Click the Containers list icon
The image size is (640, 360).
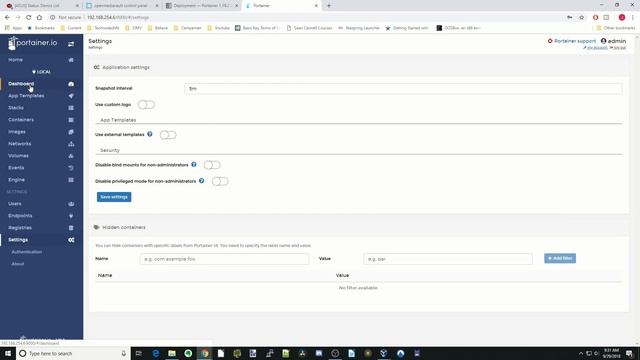pyautogui.click(x=71, y=120)
